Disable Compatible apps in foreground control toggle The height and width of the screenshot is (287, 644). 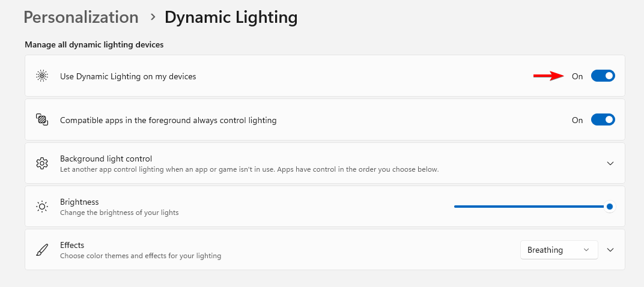coord(603,120)
